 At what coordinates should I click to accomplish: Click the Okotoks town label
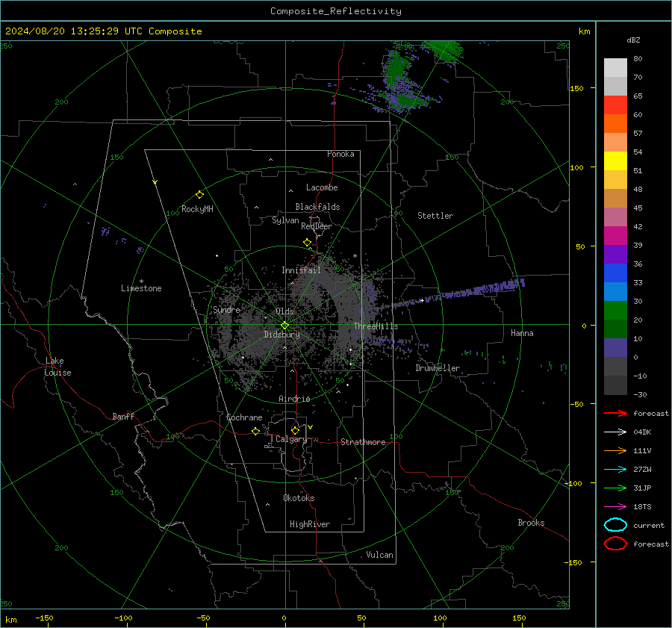click(299, 498)
